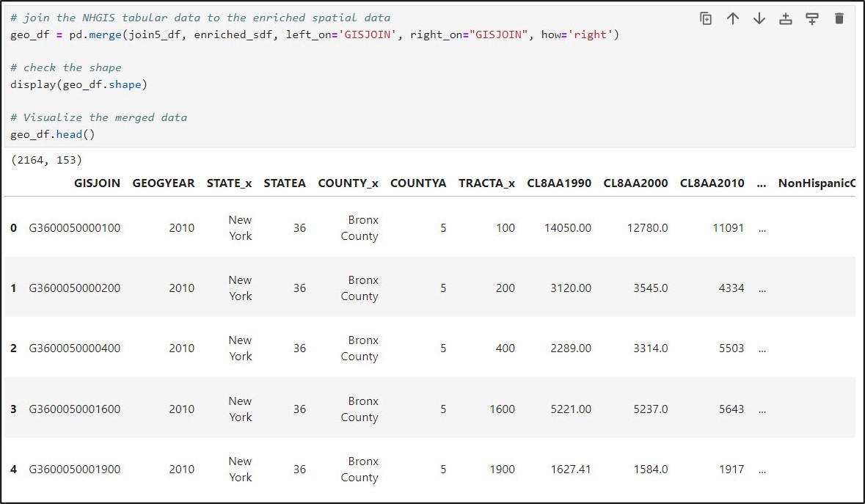Click the duplicate cell icon

point(706,19)
